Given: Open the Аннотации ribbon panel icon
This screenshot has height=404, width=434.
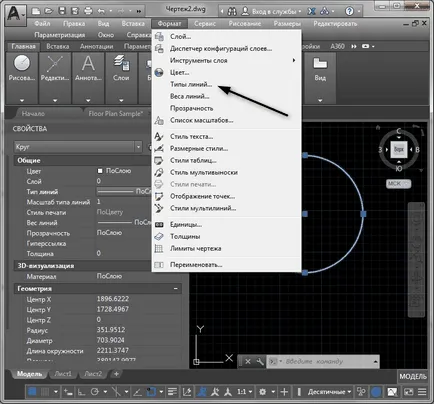Looking at the screenshot, I should (x=88, y=63).
